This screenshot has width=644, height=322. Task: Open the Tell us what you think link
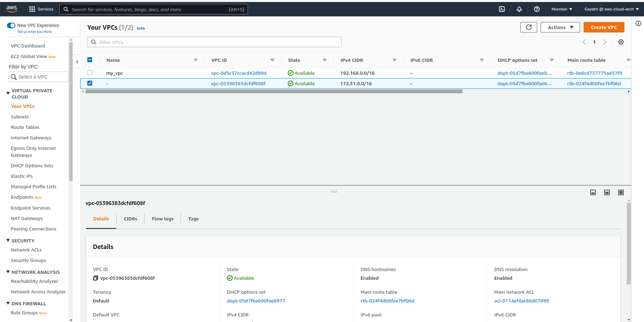tap(34, 32)
